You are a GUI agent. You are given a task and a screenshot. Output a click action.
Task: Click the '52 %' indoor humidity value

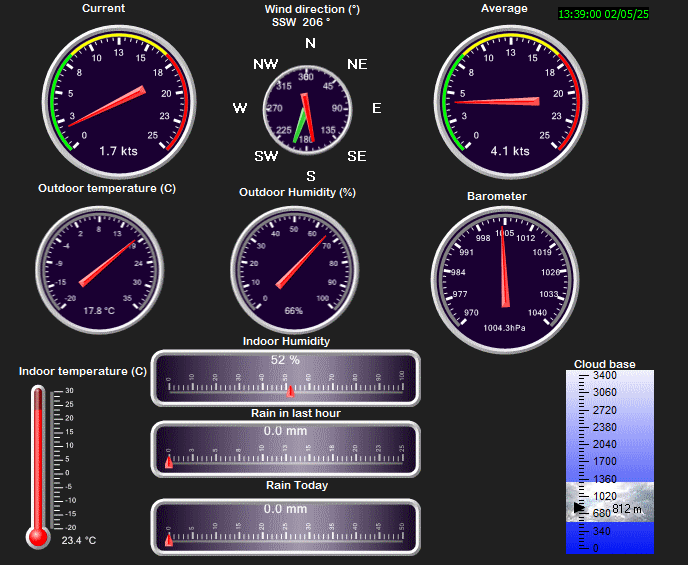pos(285,360)
